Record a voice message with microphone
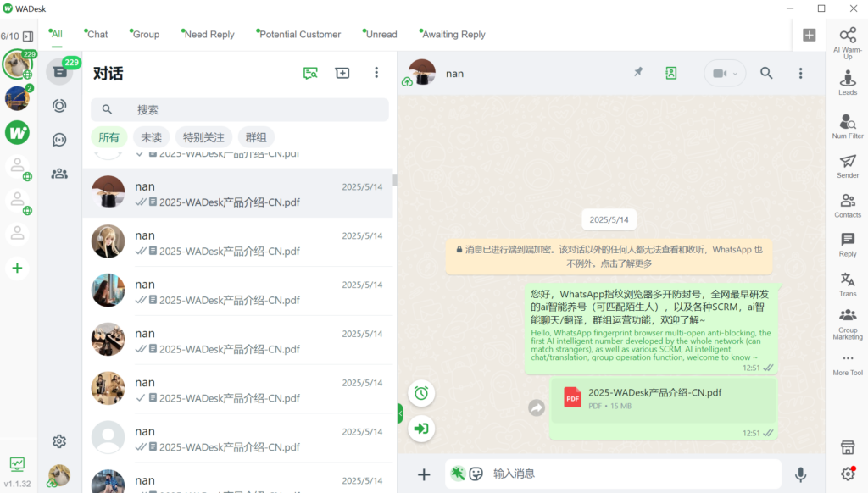This screenshot has height=493, width=868. (x=800, y=474)
